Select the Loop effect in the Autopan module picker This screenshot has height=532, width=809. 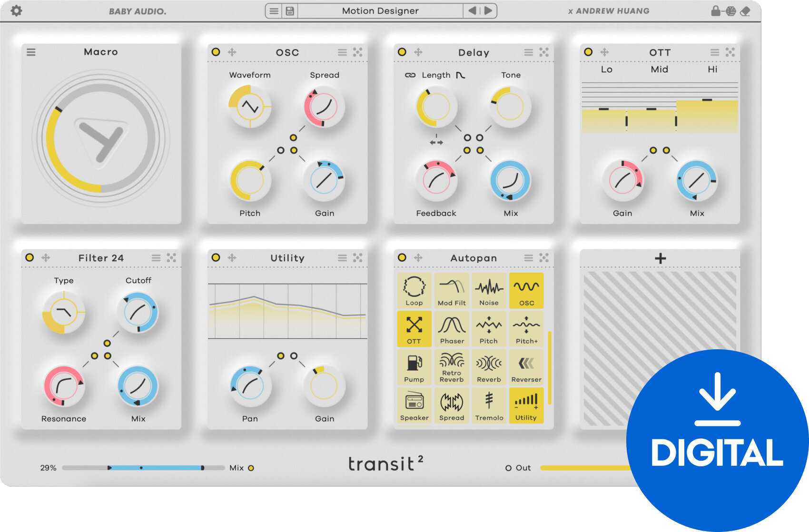coord(414,289)
